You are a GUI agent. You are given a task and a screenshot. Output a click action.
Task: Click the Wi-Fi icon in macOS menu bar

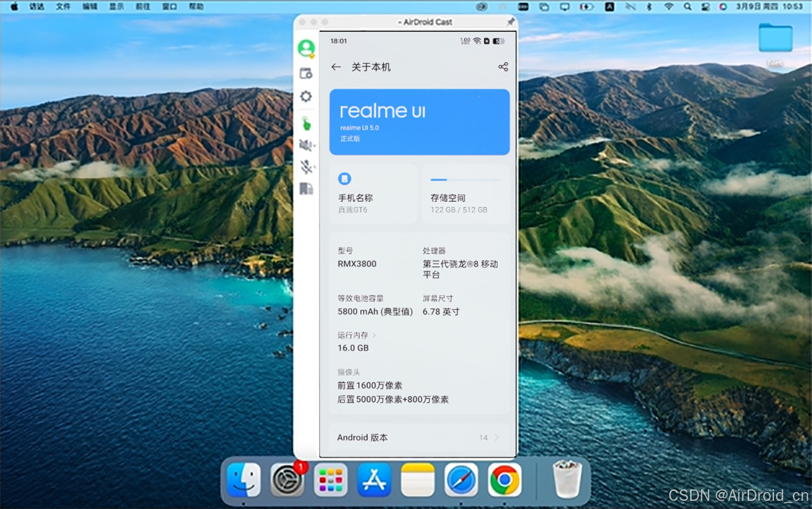point(669,6)
